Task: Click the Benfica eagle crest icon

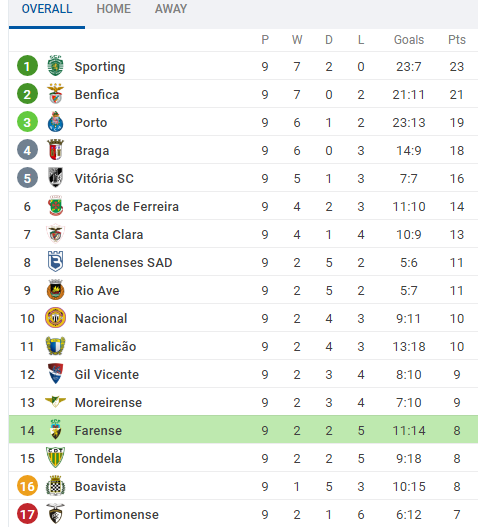Action: (55, 94)
